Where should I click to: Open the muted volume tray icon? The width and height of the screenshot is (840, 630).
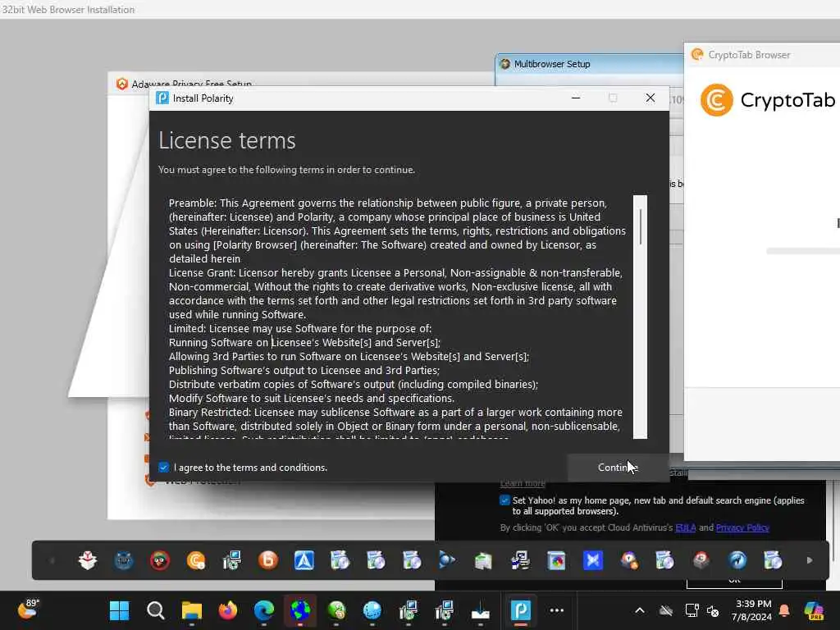[x=713, y=610]
